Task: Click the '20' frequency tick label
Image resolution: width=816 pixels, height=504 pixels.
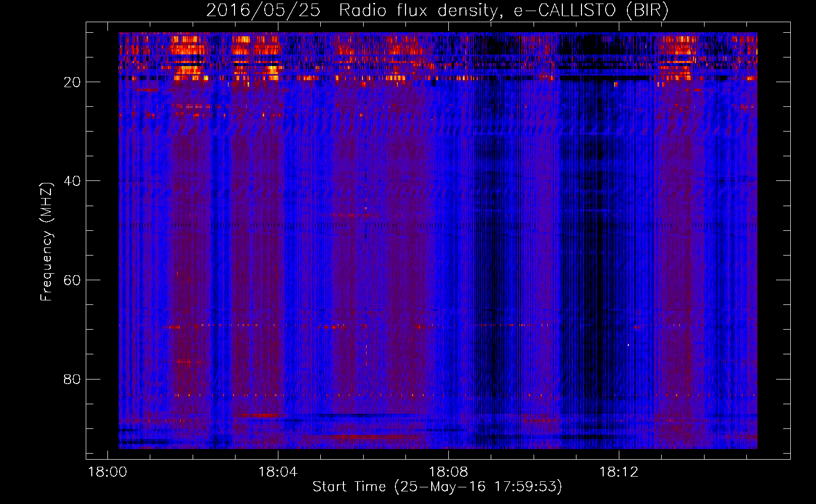Action: [x=72, y=82]
